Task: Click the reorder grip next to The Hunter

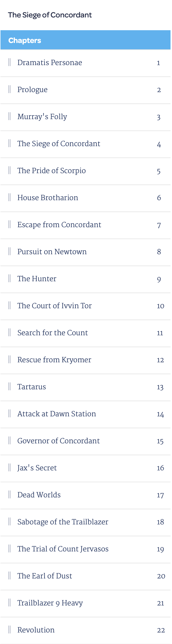Action: pyautogui.click(x=10, y=279)
